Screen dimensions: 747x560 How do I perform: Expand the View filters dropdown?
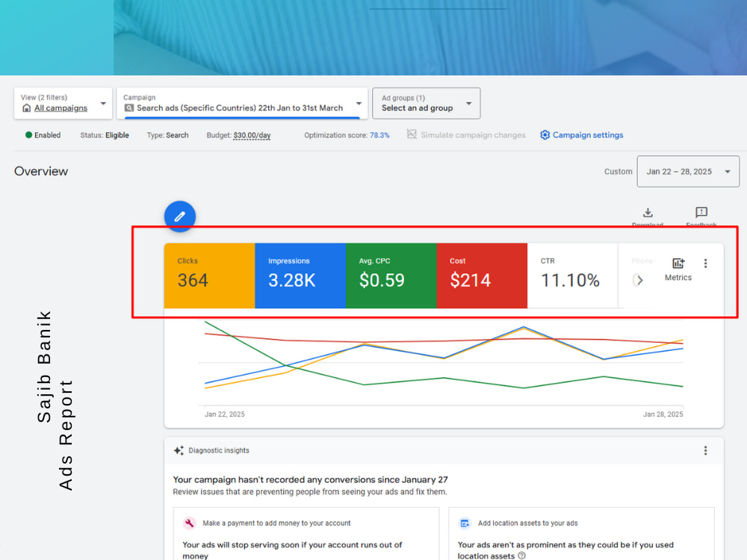63,103
